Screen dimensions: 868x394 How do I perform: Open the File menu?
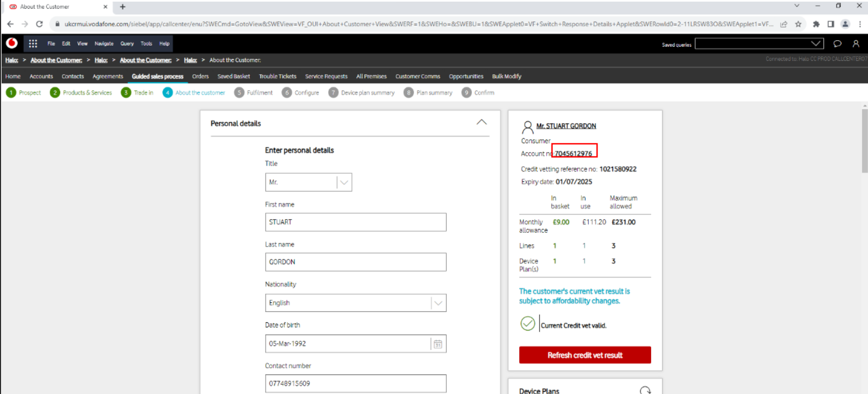(51, 43)
